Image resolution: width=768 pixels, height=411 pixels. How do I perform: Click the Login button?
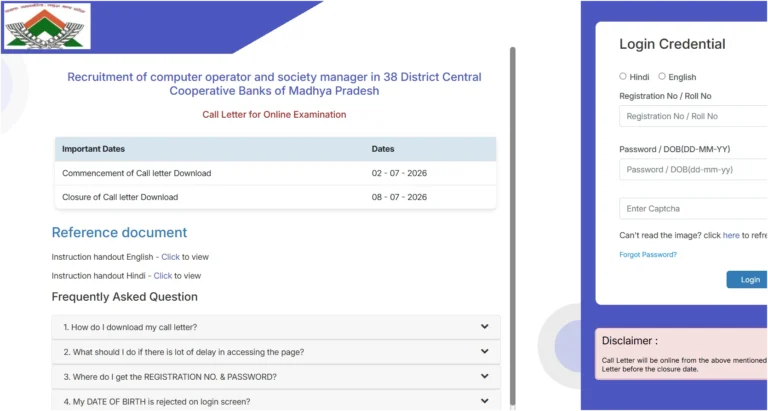[x=747, y=280]
